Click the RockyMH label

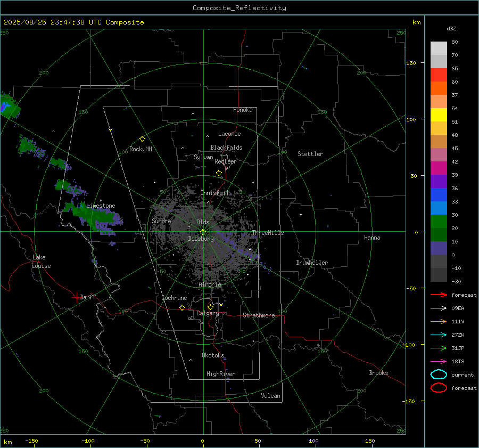pyautogui.click(x=141, y=149)
